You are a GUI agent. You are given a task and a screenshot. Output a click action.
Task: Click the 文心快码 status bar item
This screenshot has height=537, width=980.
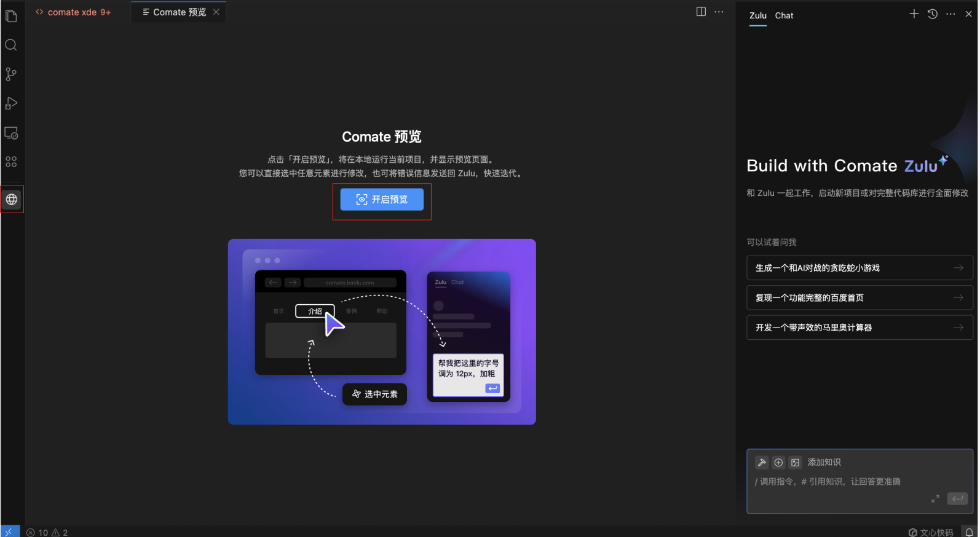pos(931,532)
